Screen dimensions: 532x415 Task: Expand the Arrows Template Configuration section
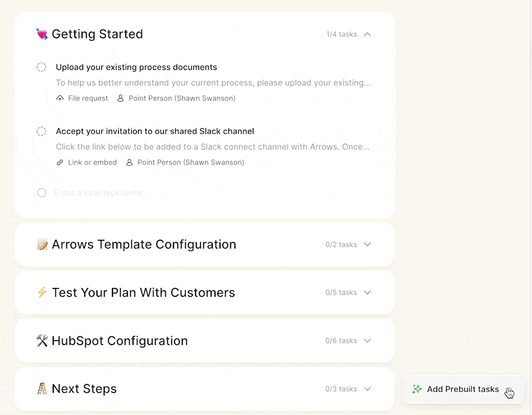pos(367,245)
